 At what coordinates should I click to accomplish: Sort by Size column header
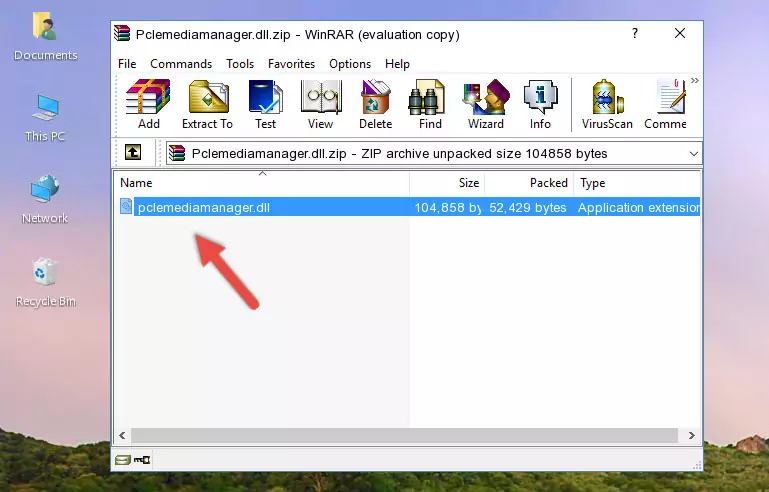coord(447,182)
